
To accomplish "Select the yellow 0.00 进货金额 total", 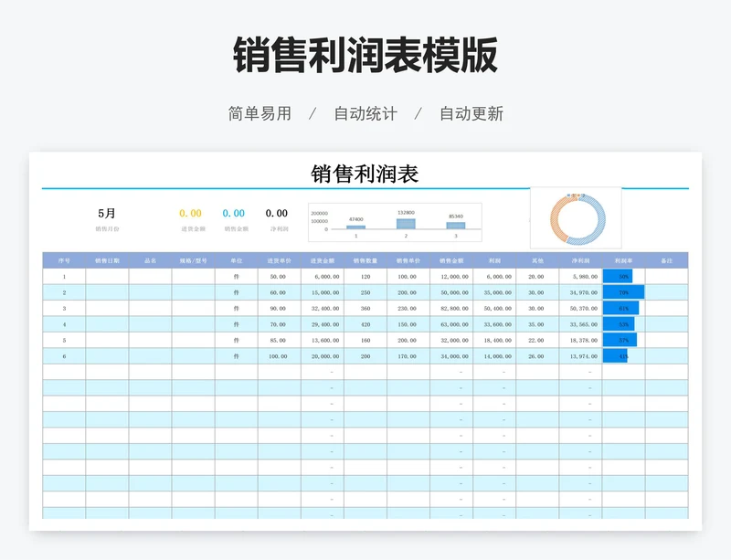I will (190, 213).
